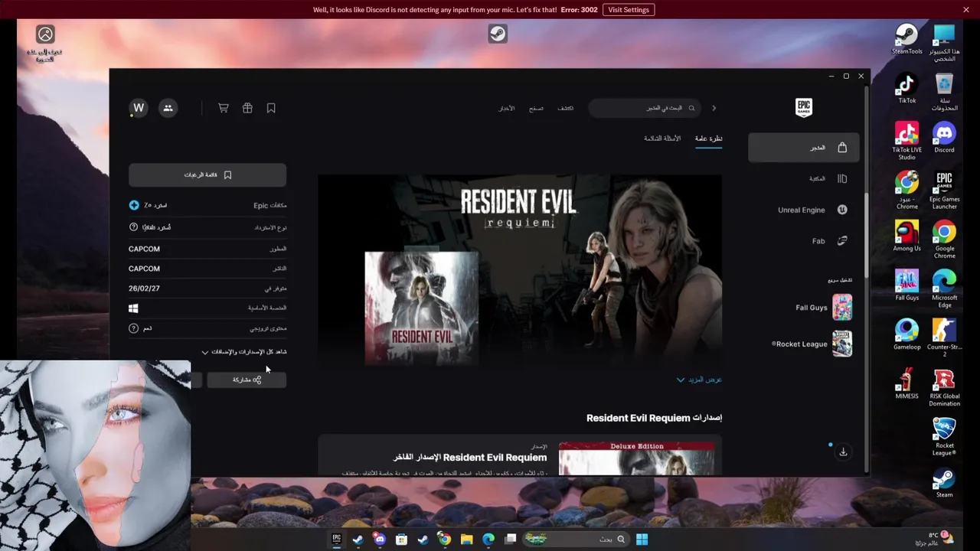Open TikTok desktop shortcut
980x551 pixels.
[907, 89]
